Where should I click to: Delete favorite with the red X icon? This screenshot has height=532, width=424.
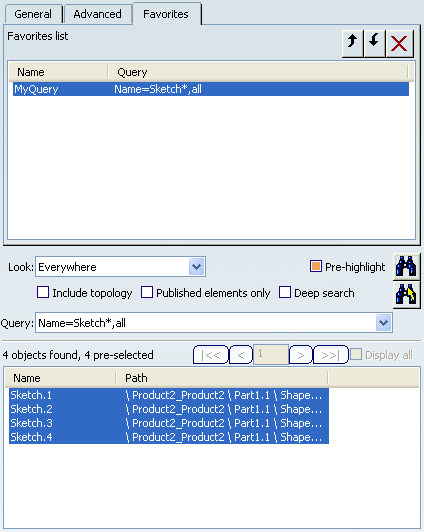[399, 43]
